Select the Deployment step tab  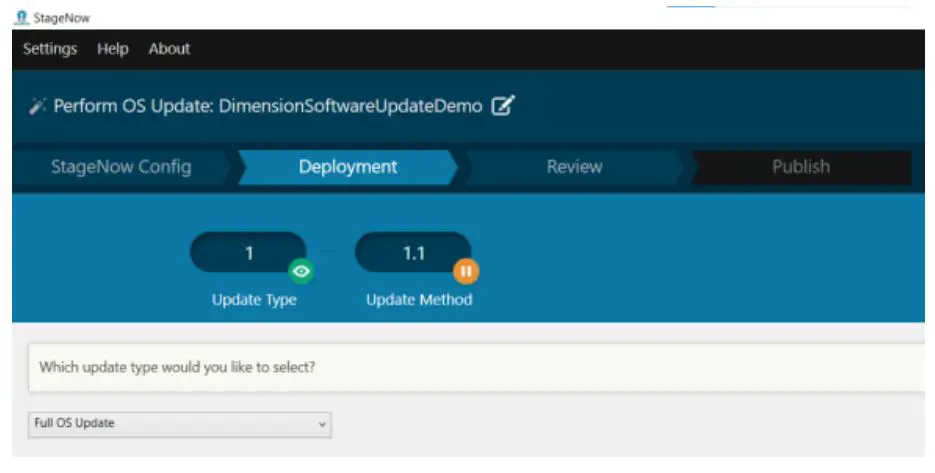click(348, 167)
